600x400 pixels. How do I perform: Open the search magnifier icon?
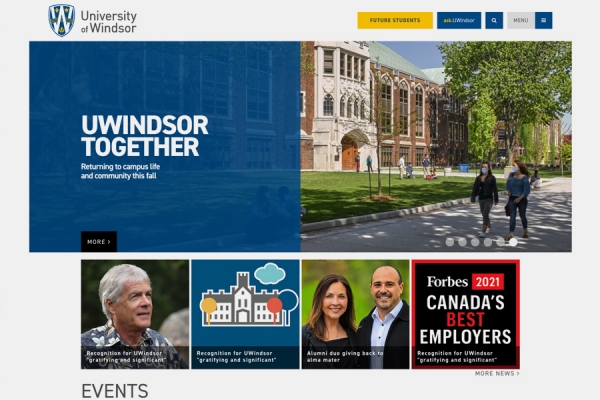point(494,20)
